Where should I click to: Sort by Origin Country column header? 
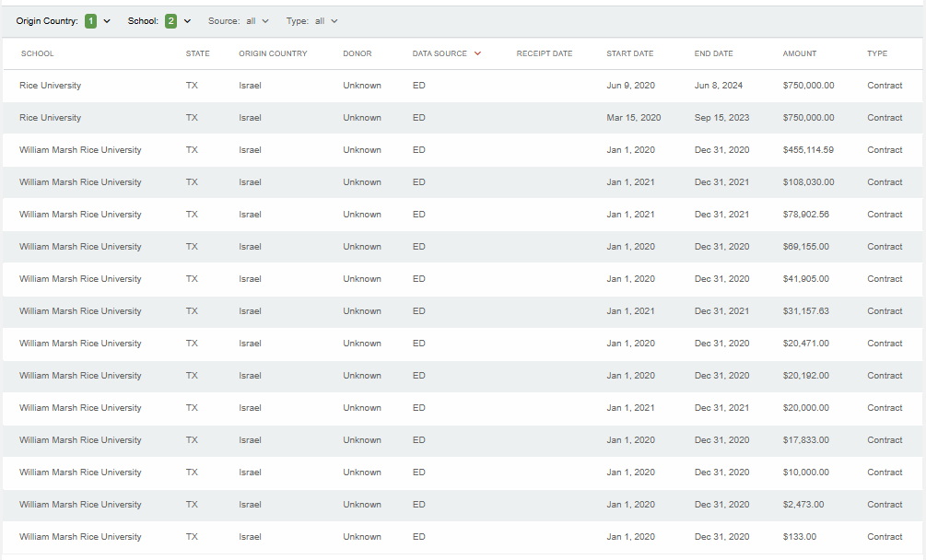pyautogui.click(x=273, y=53)
